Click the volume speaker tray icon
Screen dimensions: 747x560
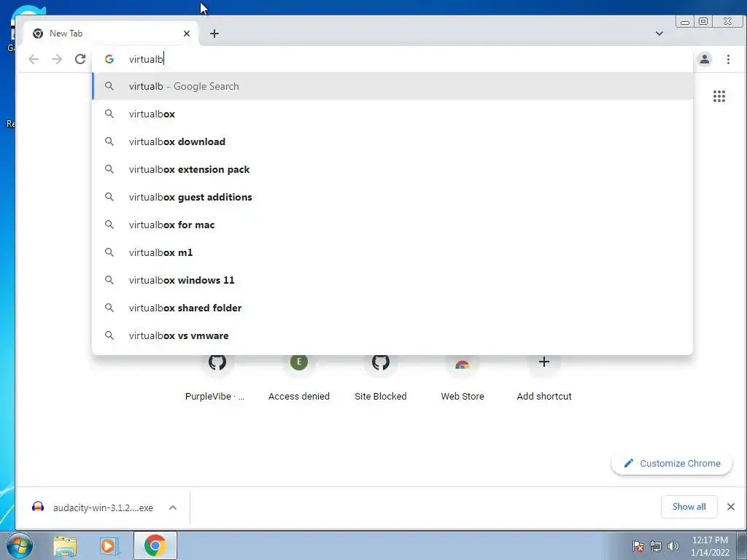coord(673,546)
